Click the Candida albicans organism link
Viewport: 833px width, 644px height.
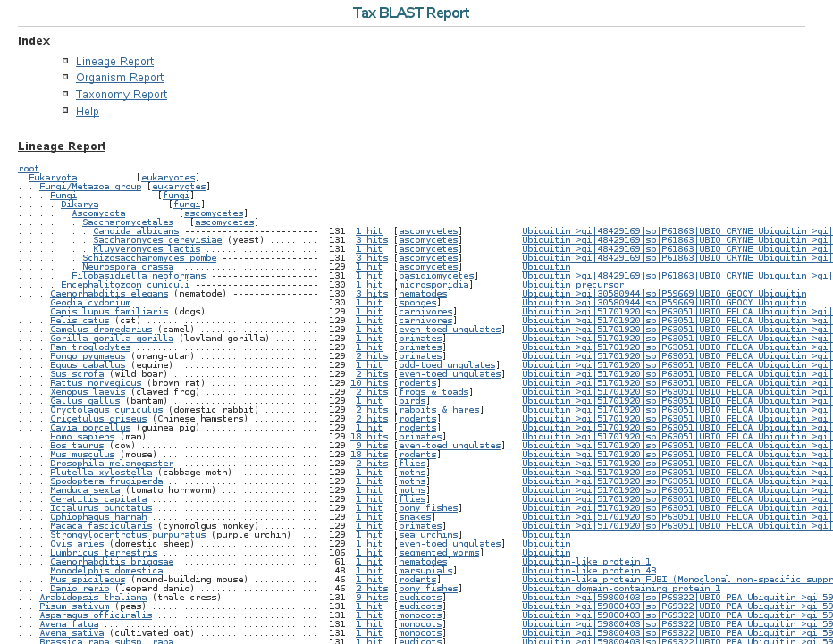[136, 231]
